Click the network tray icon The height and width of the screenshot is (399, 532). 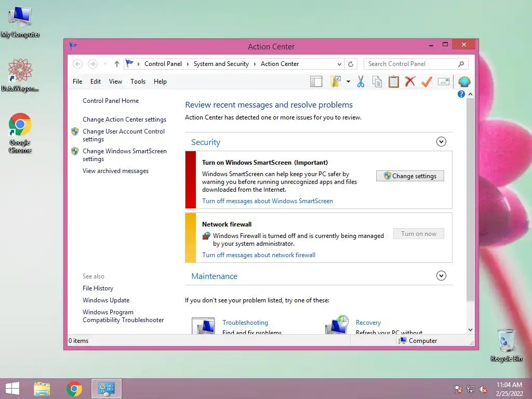click(470, 389)
